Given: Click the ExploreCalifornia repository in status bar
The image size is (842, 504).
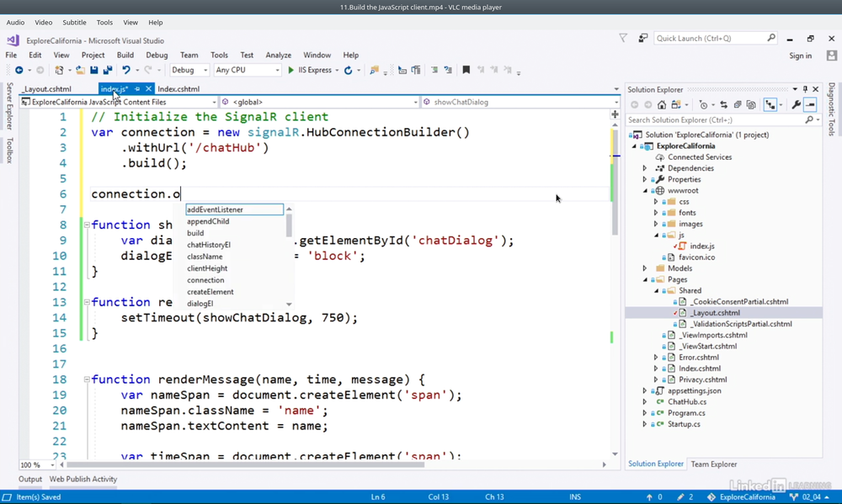Looking at the screenshot, I should [741, 497].
